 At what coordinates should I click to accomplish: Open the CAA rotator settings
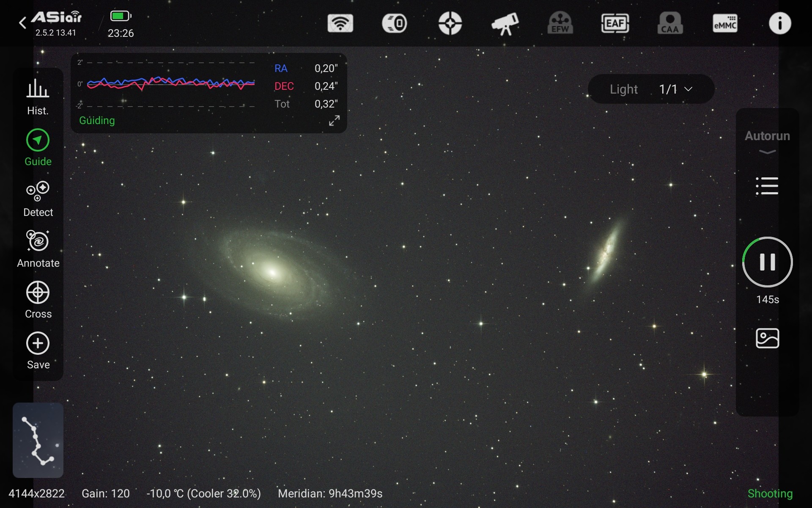[x=670, y=23]
